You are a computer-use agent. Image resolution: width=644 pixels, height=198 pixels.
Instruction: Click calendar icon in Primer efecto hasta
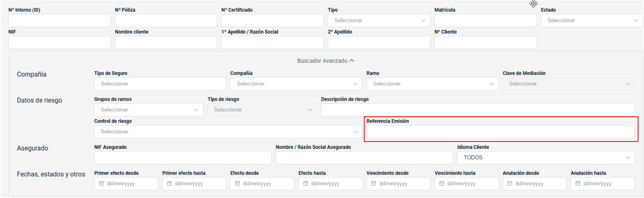(170, 184)
